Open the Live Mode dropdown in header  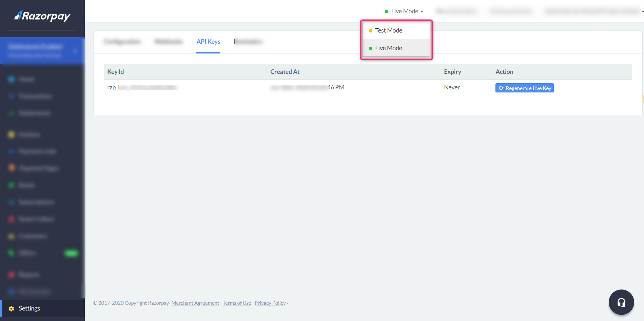point(404,11)
